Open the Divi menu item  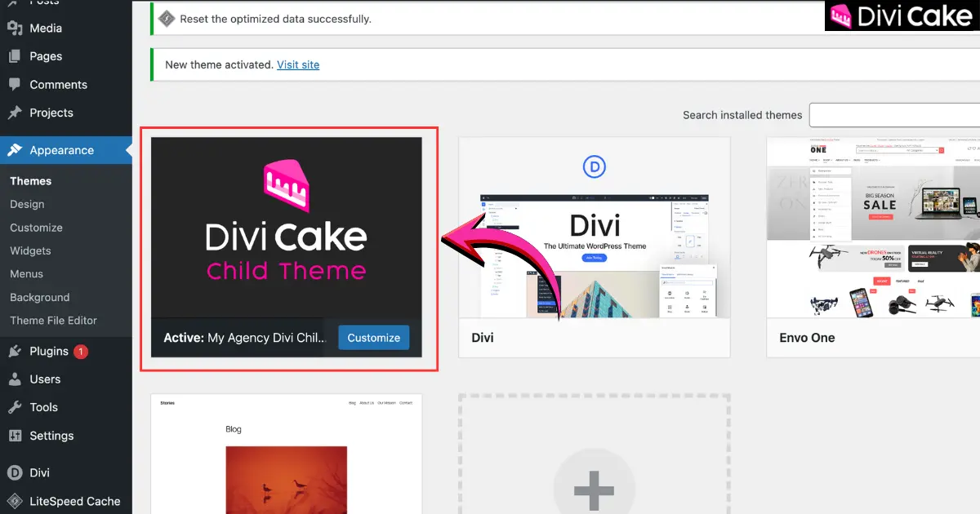tap(39, 472)
